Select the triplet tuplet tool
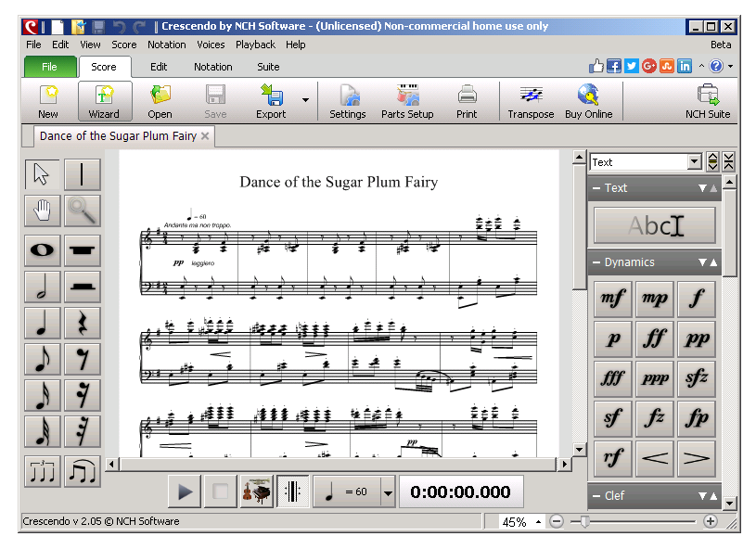This screenshot has height=549, width=756. tap(43, 471)
